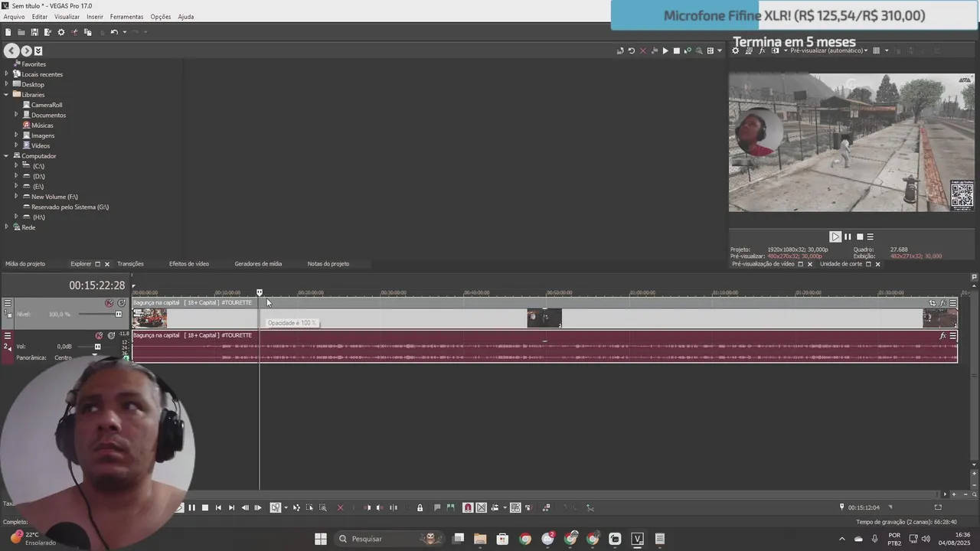980x551 pixels.
Task: Pause the video preview window
Action: 848,237
